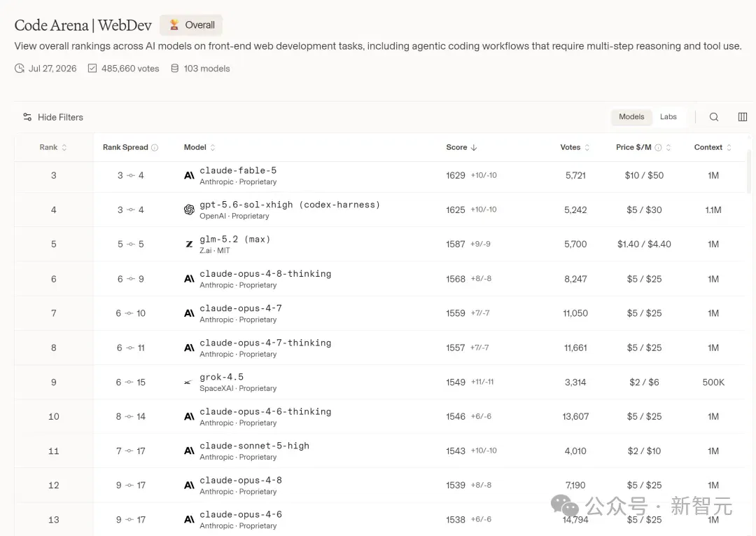
Task: Click the Z.ai · MIT license text
Action: coord(215,251)
